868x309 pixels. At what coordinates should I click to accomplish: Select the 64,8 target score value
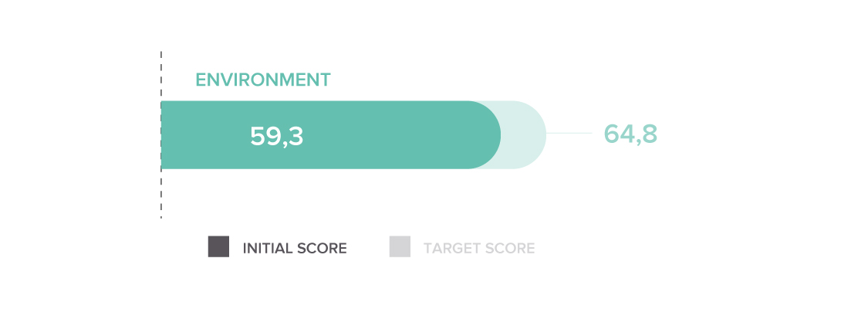pyautogui.click(x=630, y=134)
